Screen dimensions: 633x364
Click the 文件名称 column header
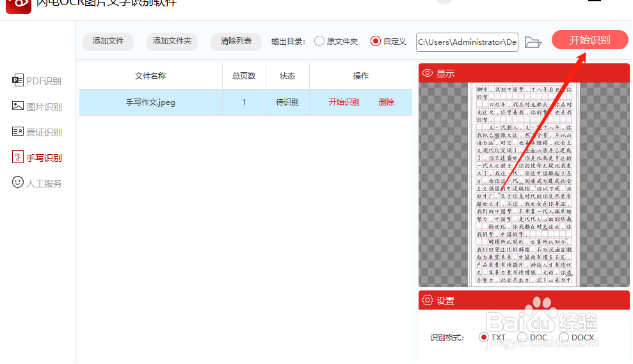click(150, 76)
